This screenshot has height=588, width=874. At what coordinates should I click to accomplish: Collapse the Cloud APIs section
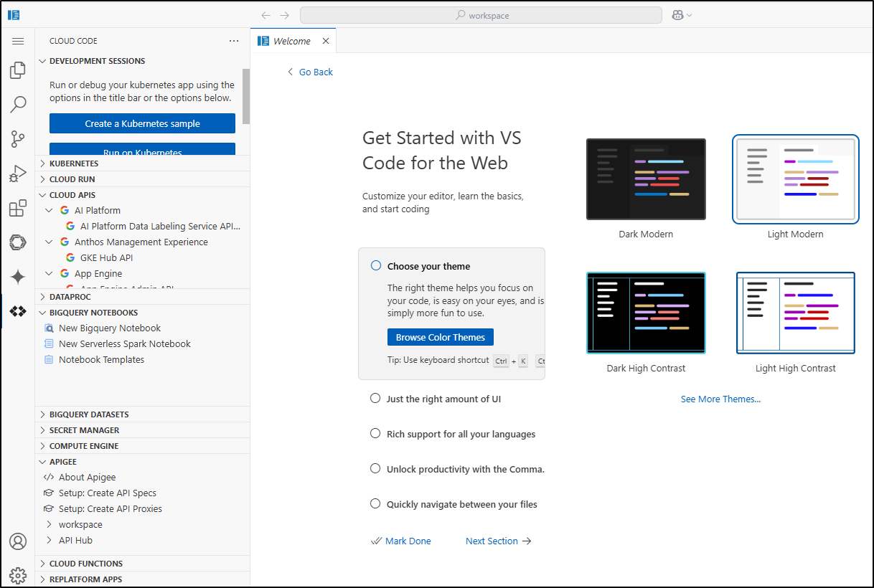coord(142,195)
